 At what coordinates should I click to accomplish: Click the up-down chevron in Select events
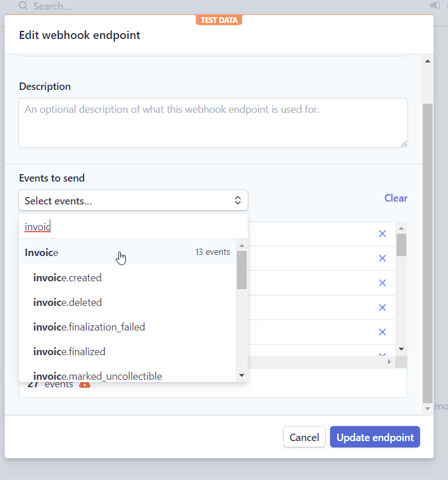[x=237, y=200]
